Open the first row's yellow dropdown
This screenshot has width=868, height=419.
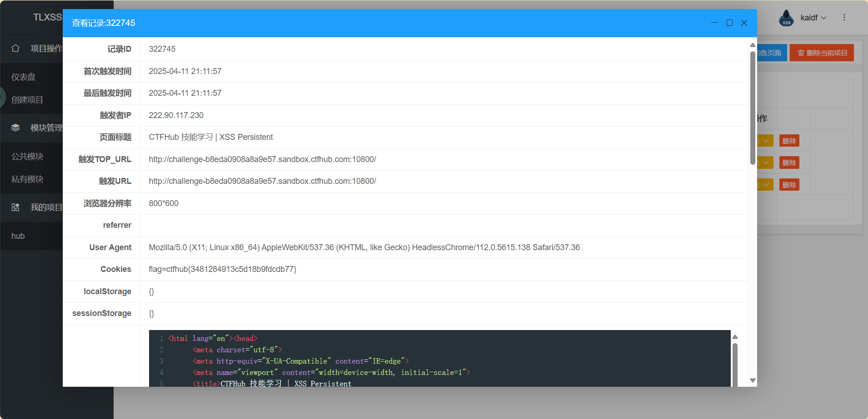765,141
